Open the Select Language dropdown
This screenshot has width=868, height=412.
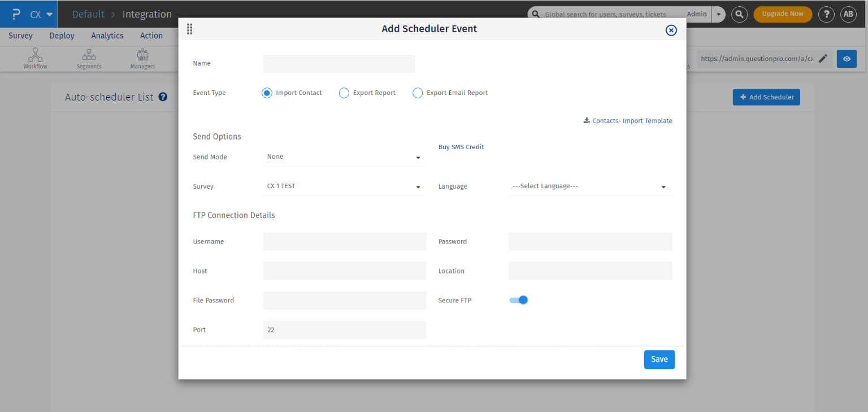pos(663,187)
